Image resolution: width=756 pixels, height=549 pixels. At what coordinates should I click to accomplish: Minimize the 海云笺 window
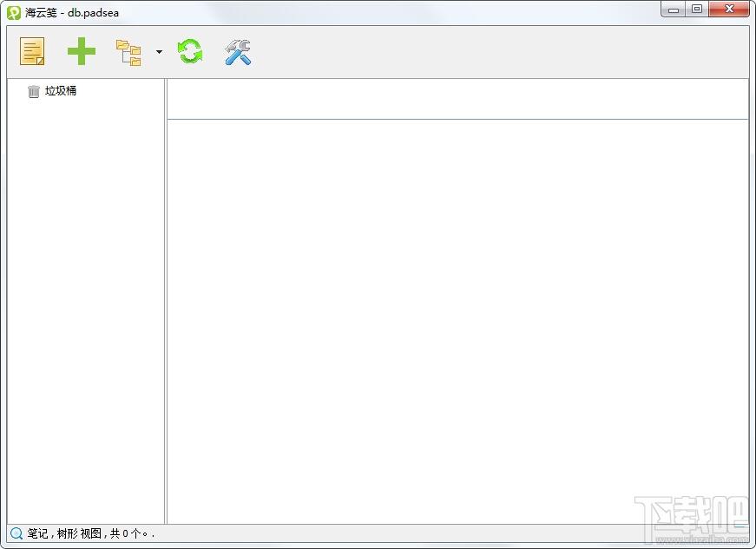click(x=674, y=10)
